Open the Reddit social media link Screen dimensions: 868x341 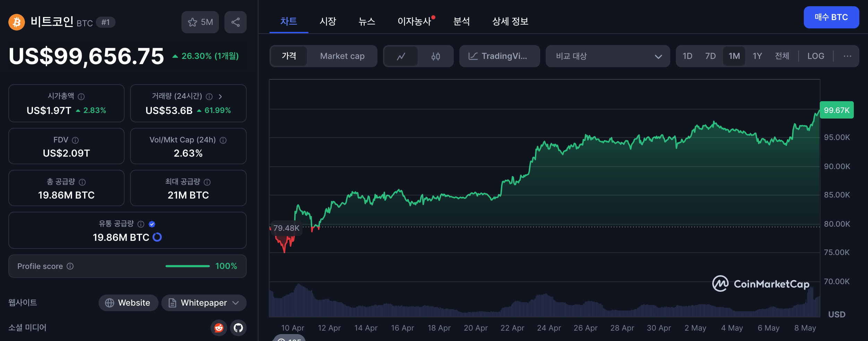coord(219,328)
